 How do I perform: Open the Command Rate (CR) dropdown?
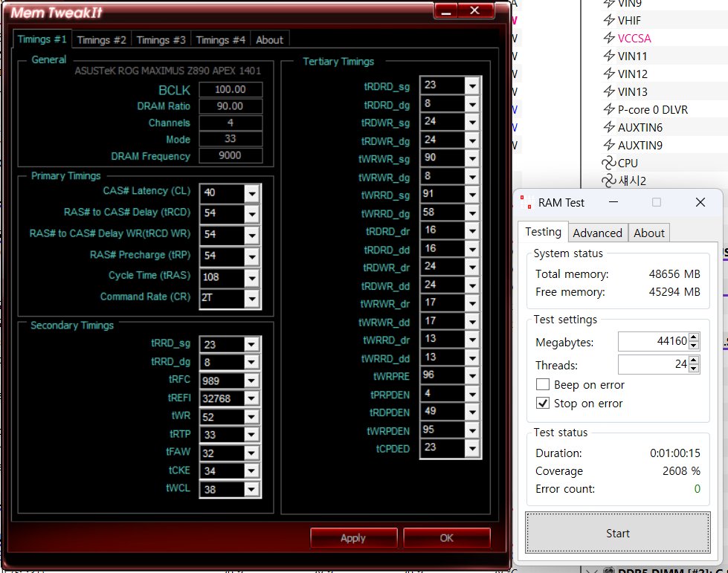click(x=251, y=299)
